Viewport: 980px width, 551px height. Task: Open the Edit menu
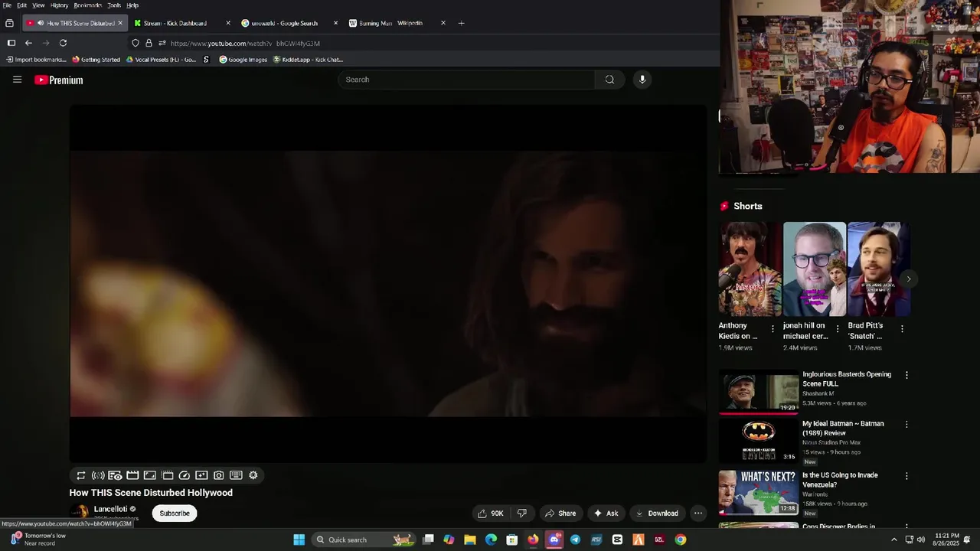[21, 5]
